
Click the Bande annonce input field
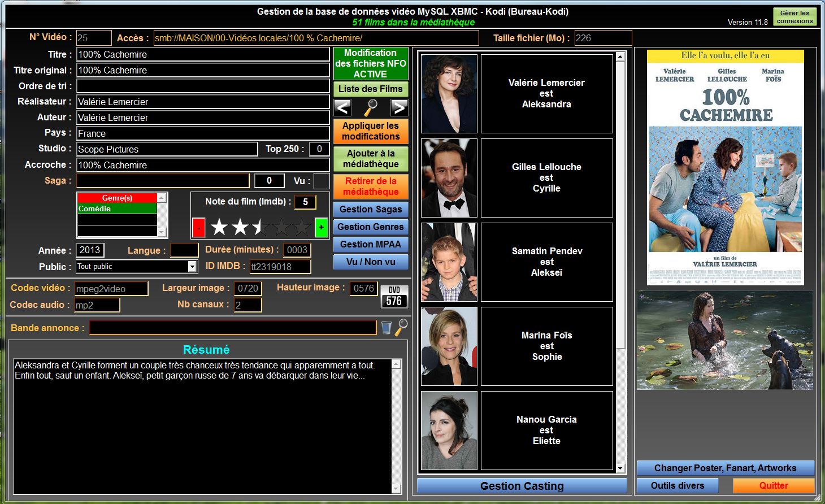233,328
